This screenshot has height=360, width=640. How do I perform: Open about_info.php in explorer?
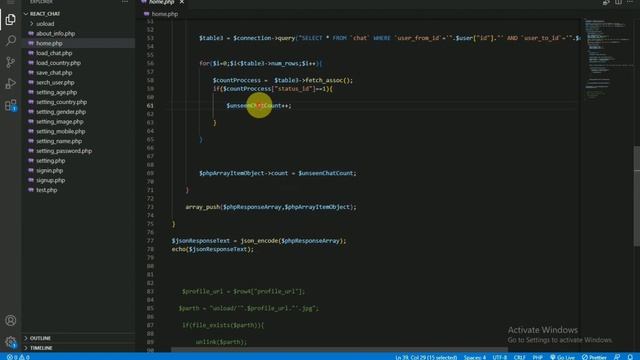tap(56, 33)
